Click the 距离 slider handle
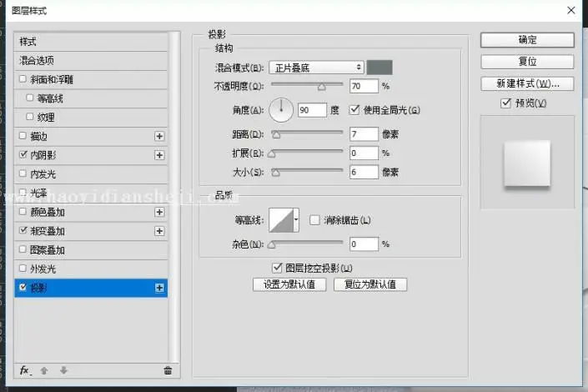The width and height of the screenshot is (588, 392). [x=276, y=135]
